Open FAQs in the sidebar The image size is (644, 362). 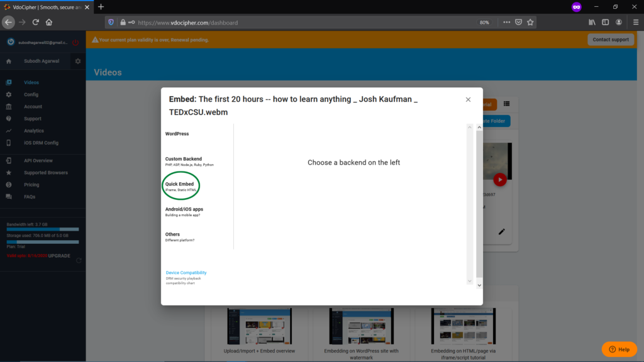pos(30,197)
